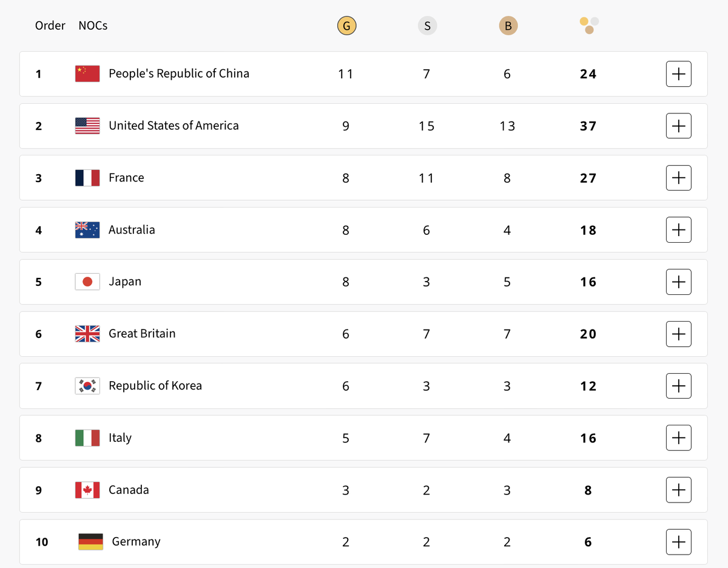728x568 pixels.
Task: Expand the France medal breakdown
Action: 678,178
